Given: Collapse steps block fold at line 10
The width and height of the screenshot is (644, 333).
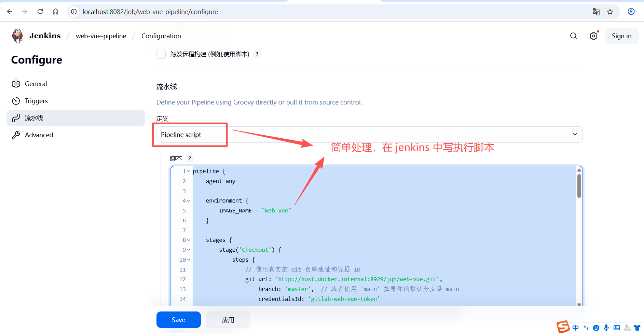Looking at the screenshot, I should 189,260.
